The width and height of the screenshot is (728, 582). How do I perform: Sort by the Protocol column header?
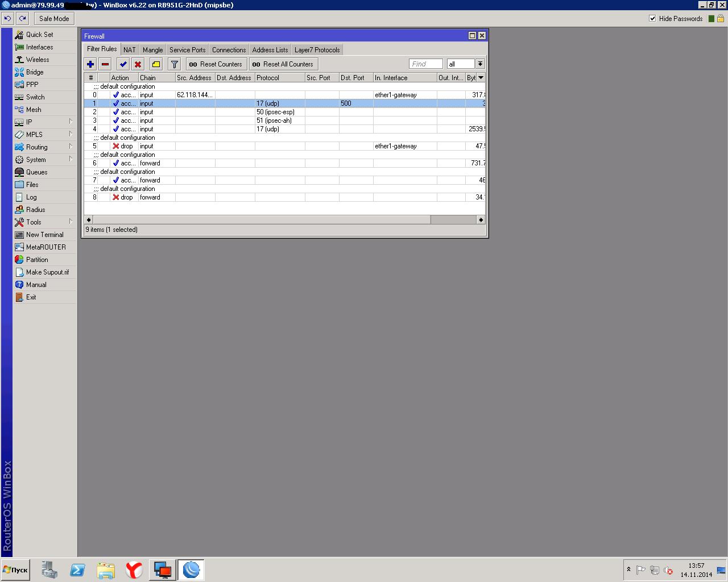(x=280, y=78)
